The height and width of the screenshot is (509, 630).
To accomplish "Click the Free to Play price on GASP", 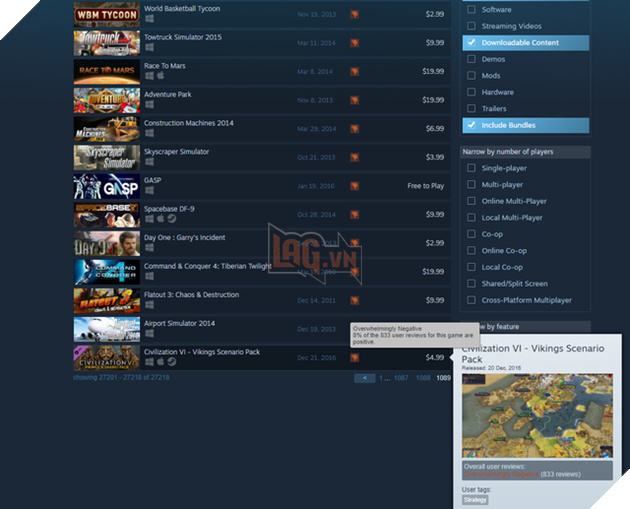I will (x=425, y=186).
